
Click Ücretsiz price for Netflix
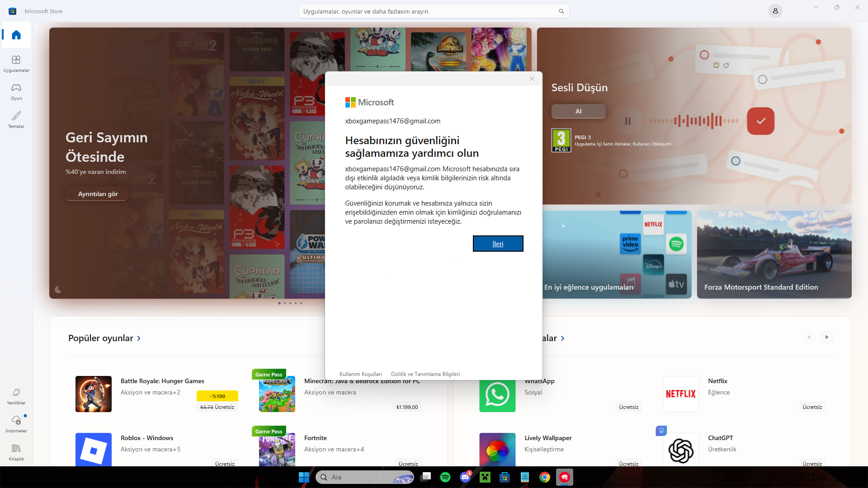(x=812, y=407)
